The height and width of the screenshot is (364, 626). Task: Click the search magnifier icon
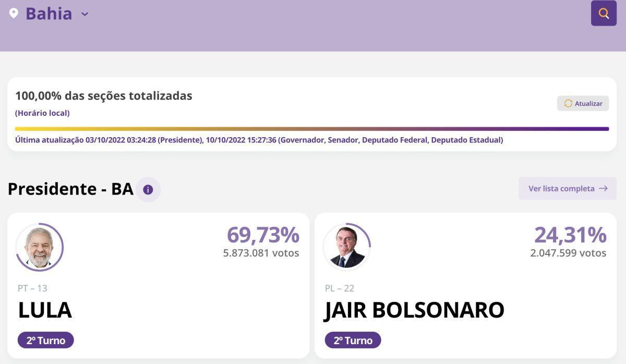pos(604,13)
